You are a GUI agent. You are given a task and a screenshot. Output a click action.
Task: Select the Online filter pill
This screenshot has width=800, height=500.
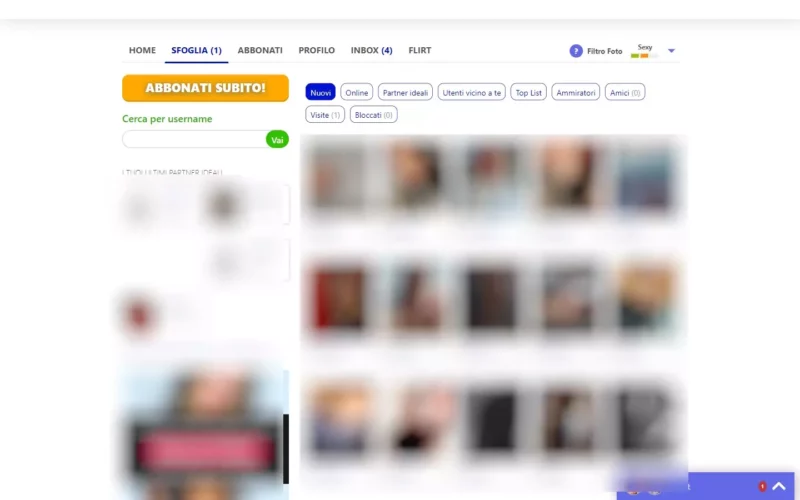point(357,92)
